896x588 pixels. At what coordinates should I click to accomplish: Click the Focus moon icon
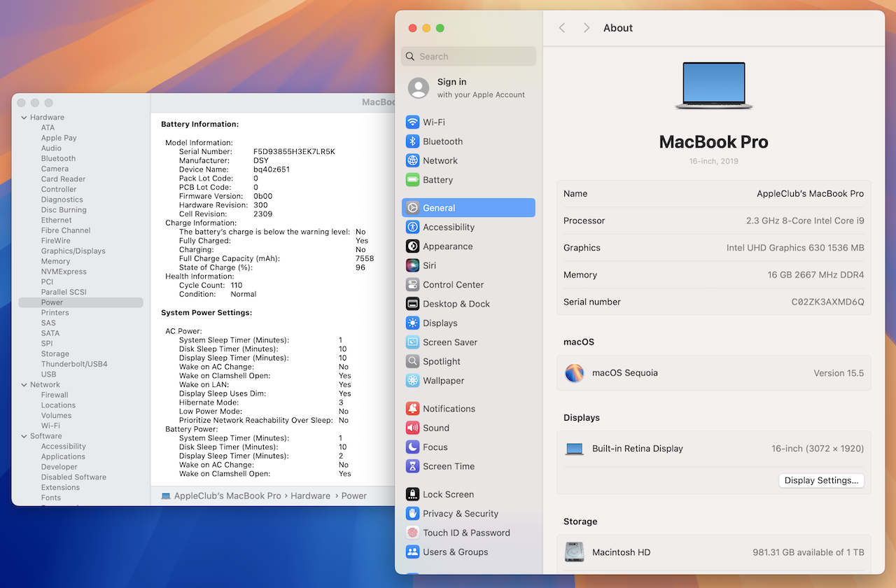(412, 447)
